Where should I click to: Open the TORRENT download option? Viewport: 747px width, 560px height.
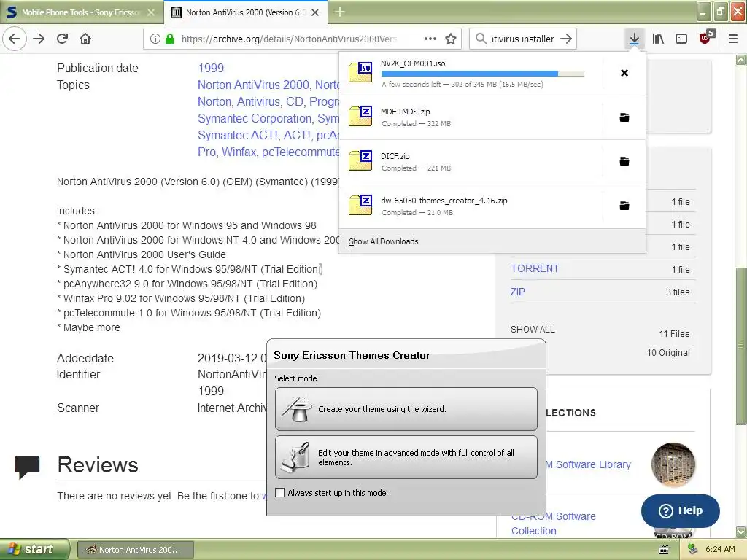535,268
